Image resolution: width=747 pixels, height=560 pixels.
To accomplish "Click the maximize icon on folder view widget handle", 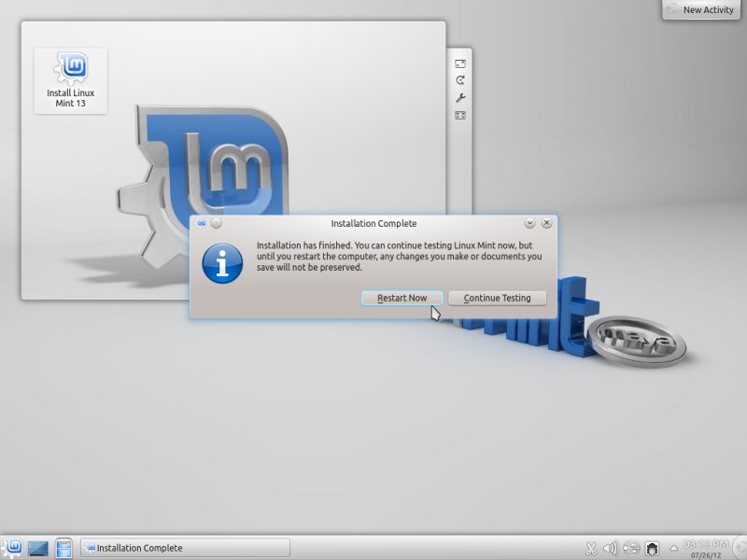I will click(460, 115).
